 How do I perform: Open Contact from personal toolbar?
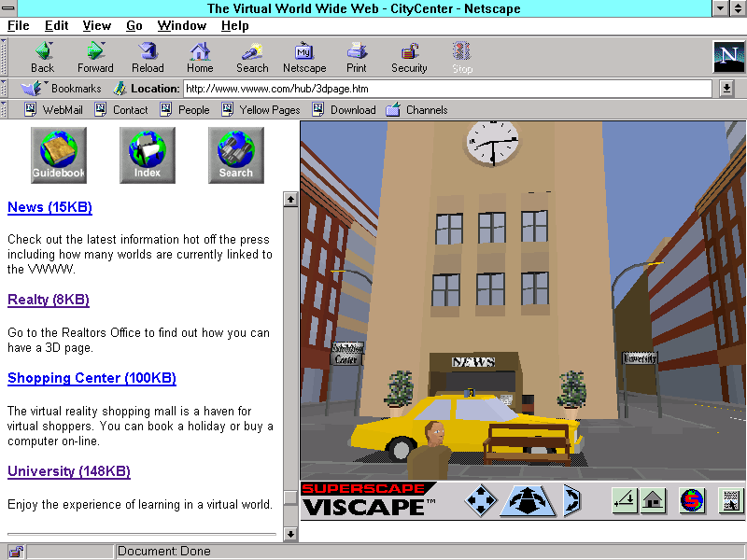121,110
